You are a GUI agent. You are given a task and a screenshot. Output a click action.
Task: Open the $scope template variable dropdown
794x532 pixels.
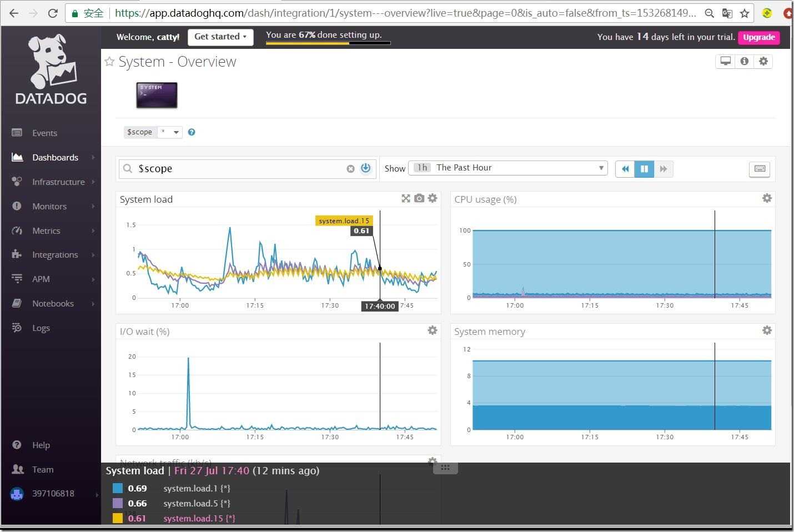pos(169,132)
